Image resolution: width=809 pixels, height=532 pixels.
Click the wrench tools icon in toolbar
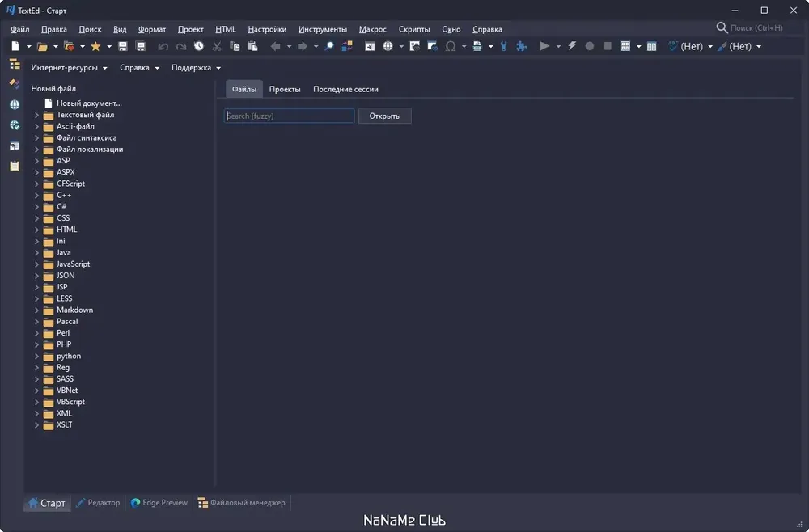pos(503,46)
